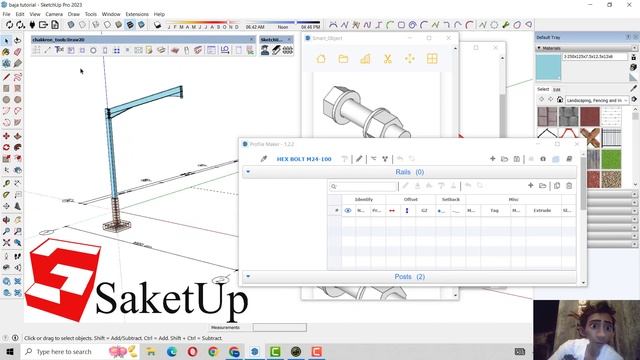
Task: Open the Tools menu
Action: coord(91,14)
